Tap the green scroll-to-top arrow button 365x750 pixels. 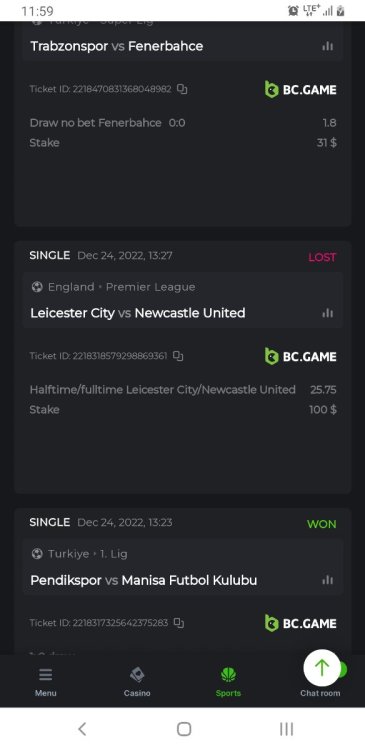322,668
